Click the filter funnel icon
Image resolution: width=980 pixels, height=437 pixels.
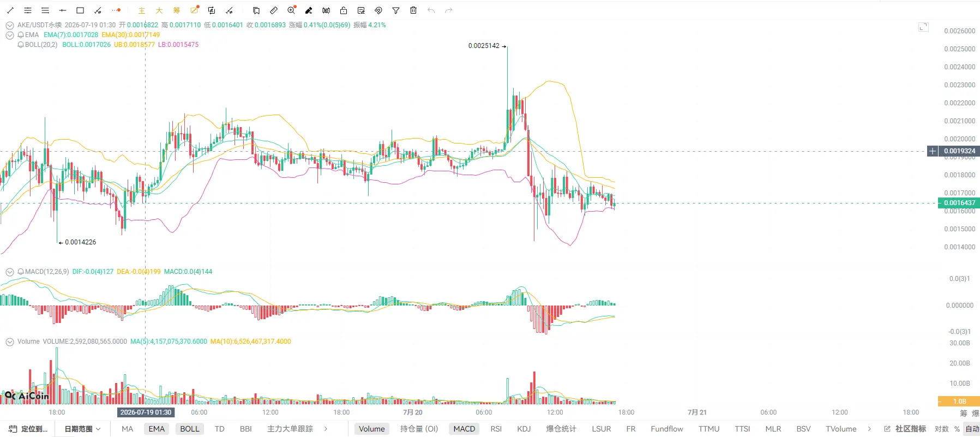(396, 10)
